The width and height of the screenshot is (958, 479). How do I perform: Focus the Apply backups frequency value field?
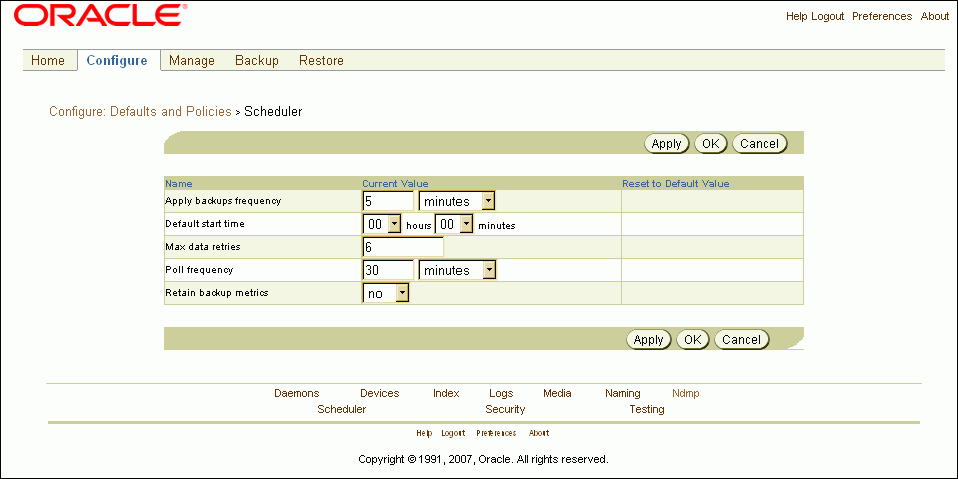click(388, 201)
